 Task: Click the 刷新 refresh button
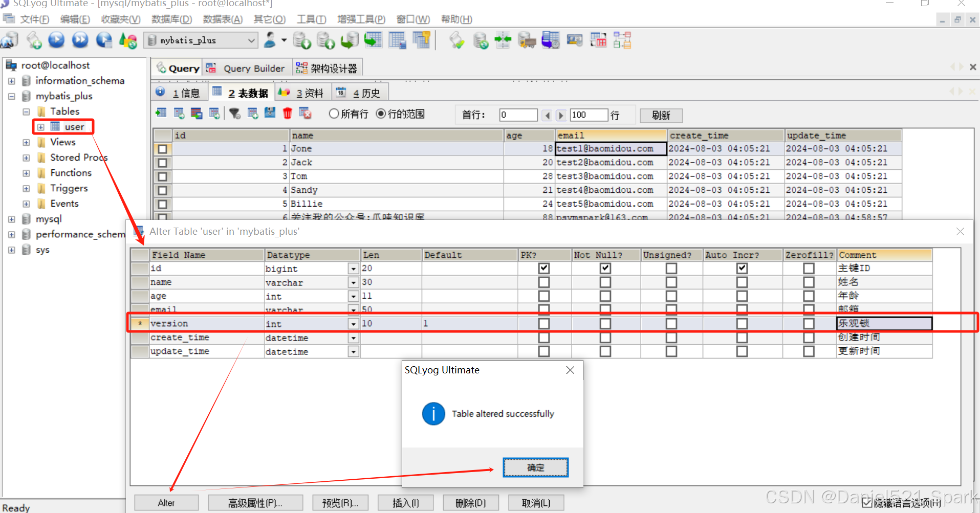661,115
